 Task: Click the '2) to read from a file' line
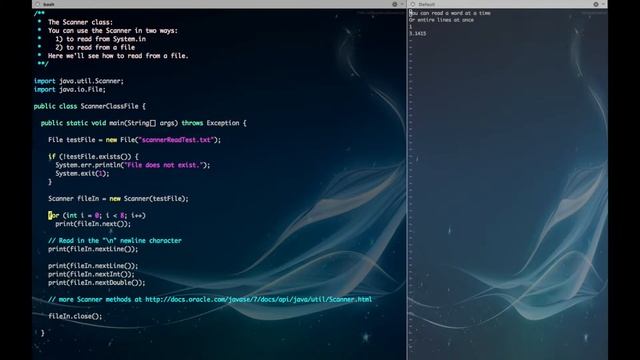[x=95, y=47]
